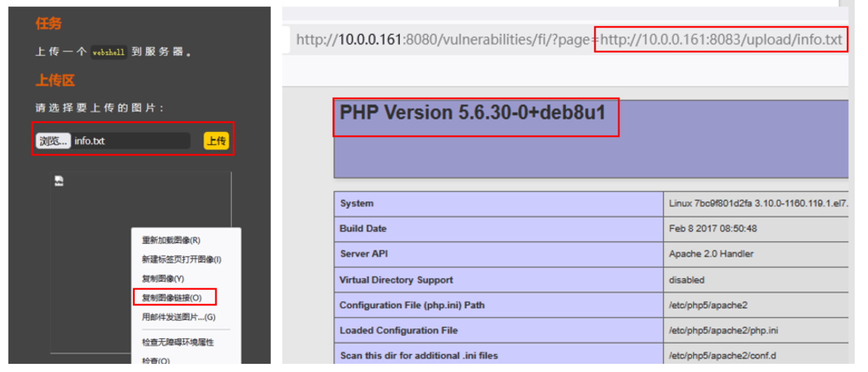Image resolution: width=868 pixels, height=372 pixels.
Task: Click the info.txt selected filename field
Action: [131, 141]
